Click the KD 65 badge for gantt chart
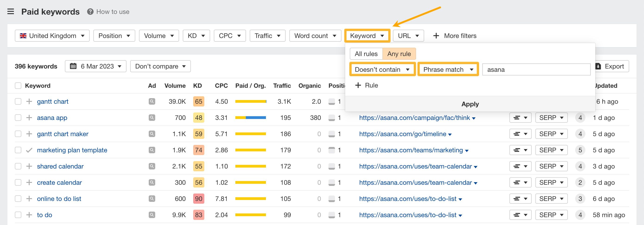Screen dimensions: 644x225 click(199, 101)
